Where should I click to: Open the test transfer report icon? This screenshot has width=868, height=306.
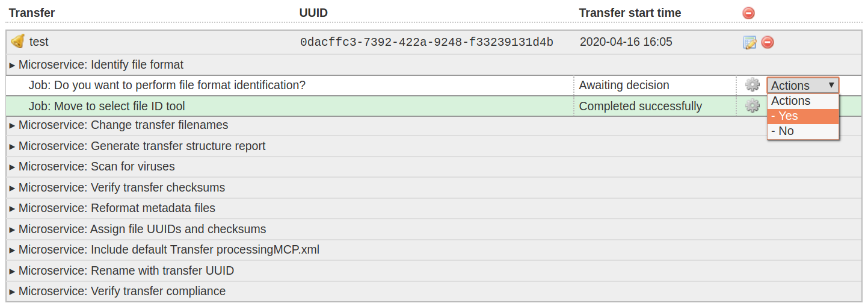tap(749, 42)
